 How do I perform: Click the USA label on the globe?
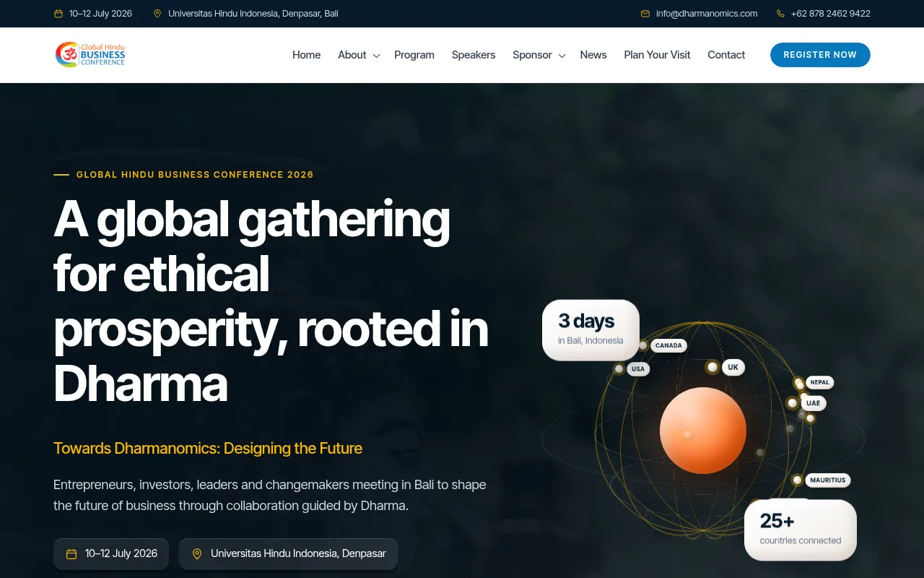[x=638, y=368]
